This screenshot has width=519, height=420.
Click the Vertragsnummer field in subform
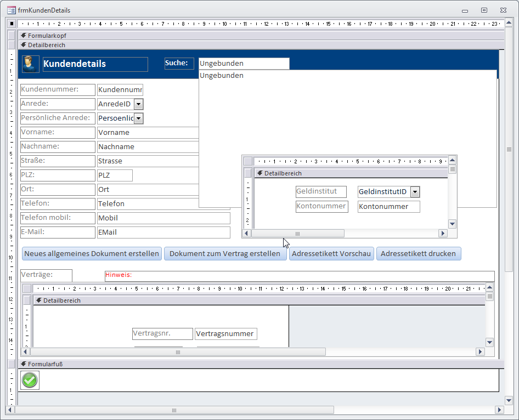(225, 334)
